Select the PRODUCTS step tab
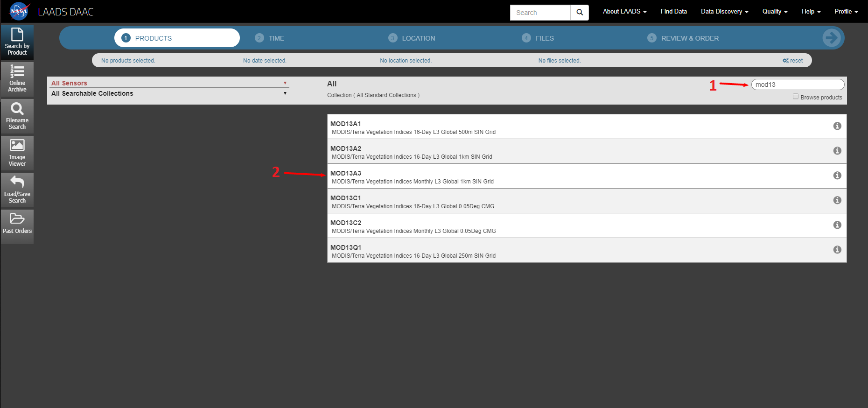Screen dimensions: 868x408 [177, 38]
